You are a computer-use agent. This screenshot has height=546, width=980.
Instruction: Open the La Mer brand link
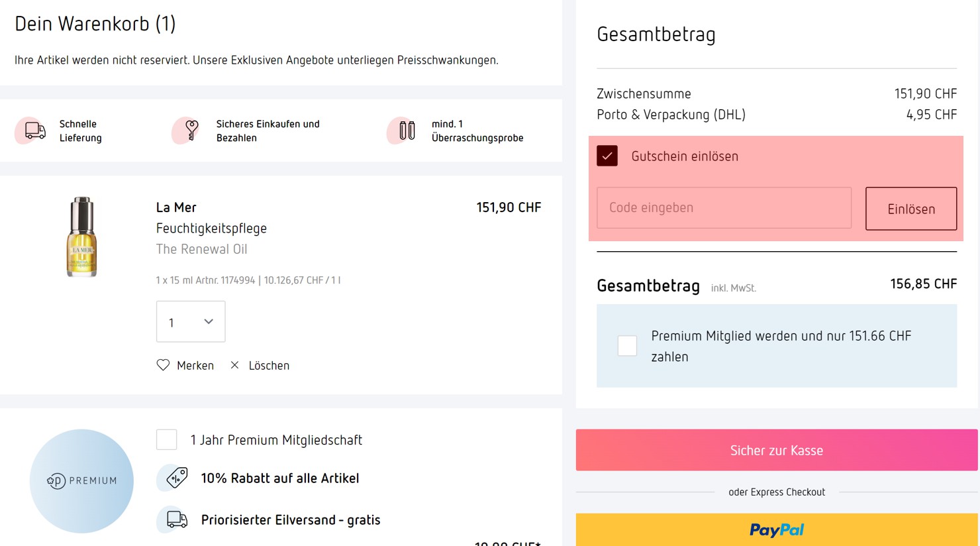[x=176, y=207]
